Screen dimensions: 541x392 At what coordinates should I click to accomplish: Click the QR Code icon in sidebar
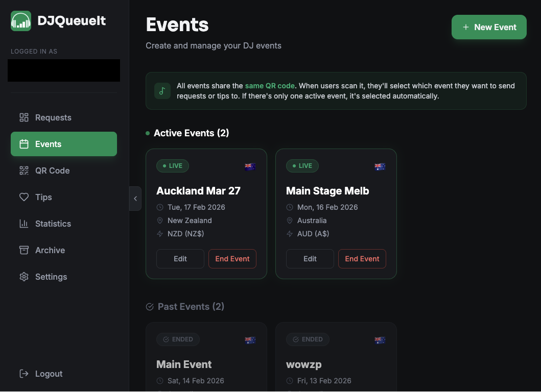coord(24,170)
